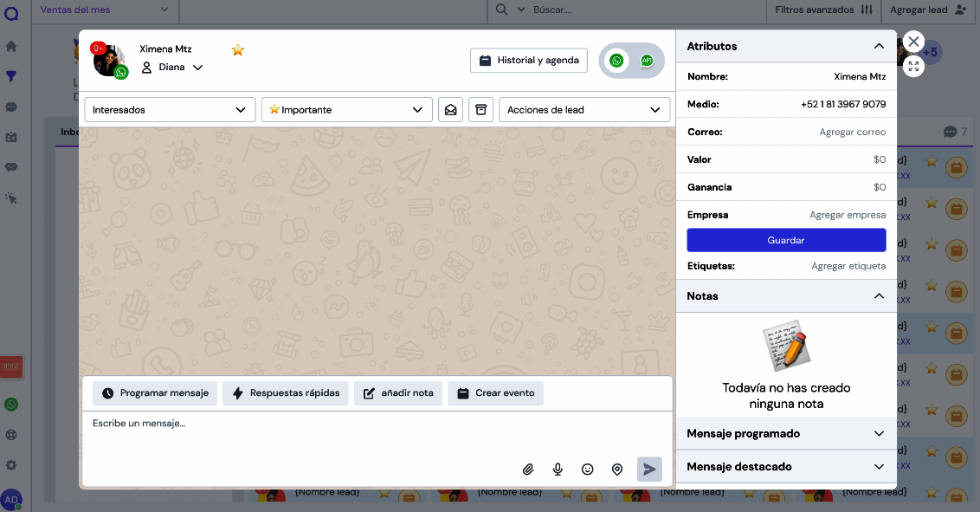The width and height of the screenshot is (980, 512).
Task: Collapse the Atributos panel
Action: [x=879, y=46]
